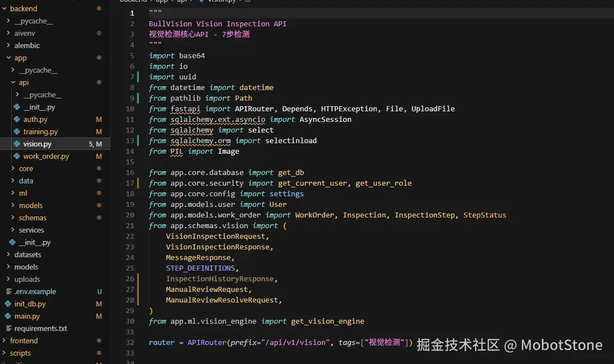This screenshot has width=614, height=364.
Task: Expand the datasets folder chevron
Action: click(8, 254)
